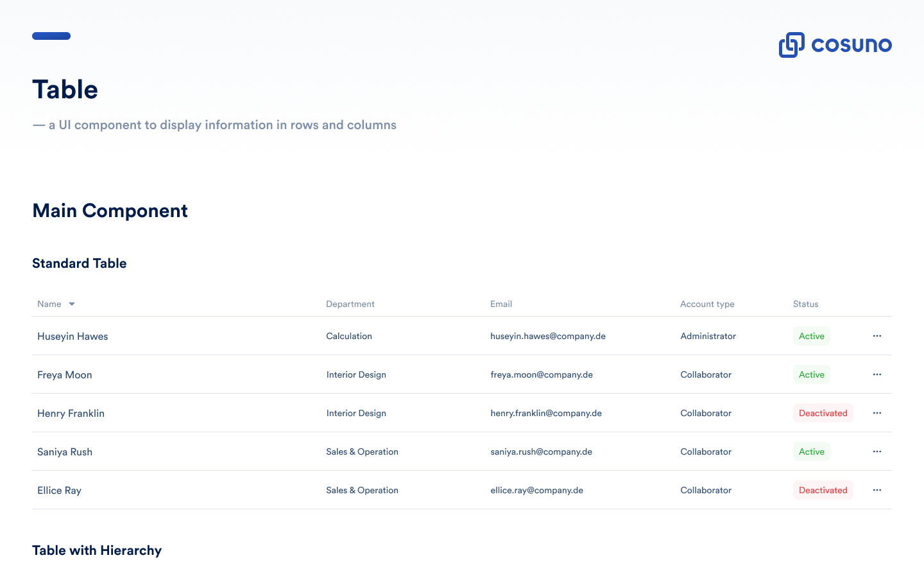Toggle sort arrow next to Name header
The image size is (924, 578).
click(x=72, y=304)
